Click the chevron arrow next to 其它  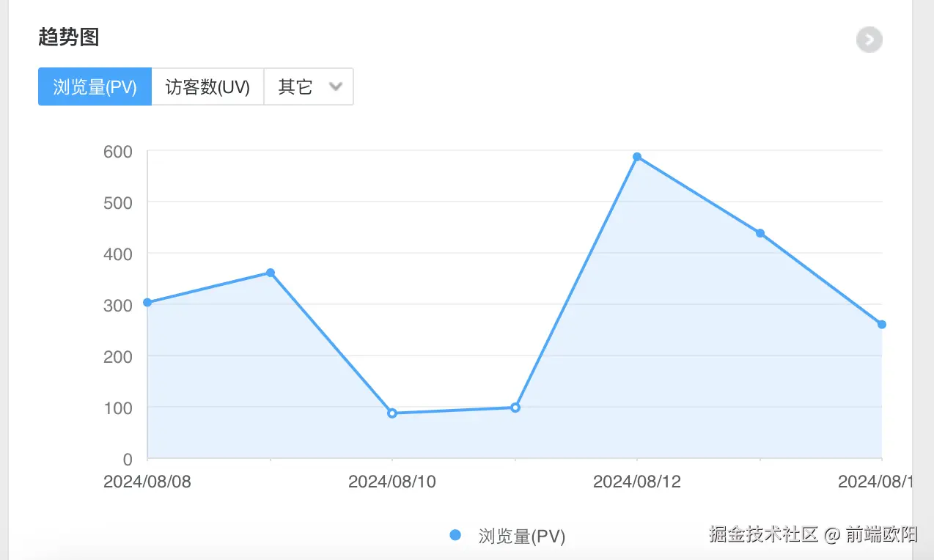pos(336,86)
